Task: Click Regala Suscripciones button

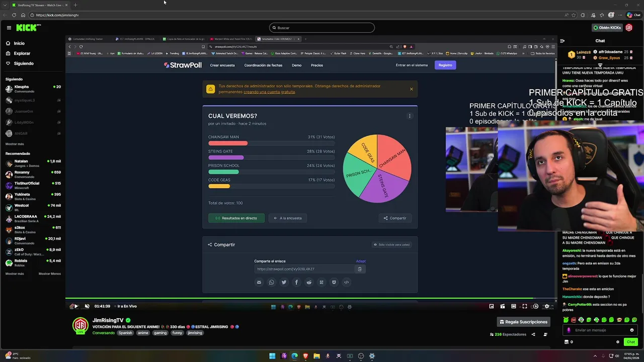Action: 523,322
